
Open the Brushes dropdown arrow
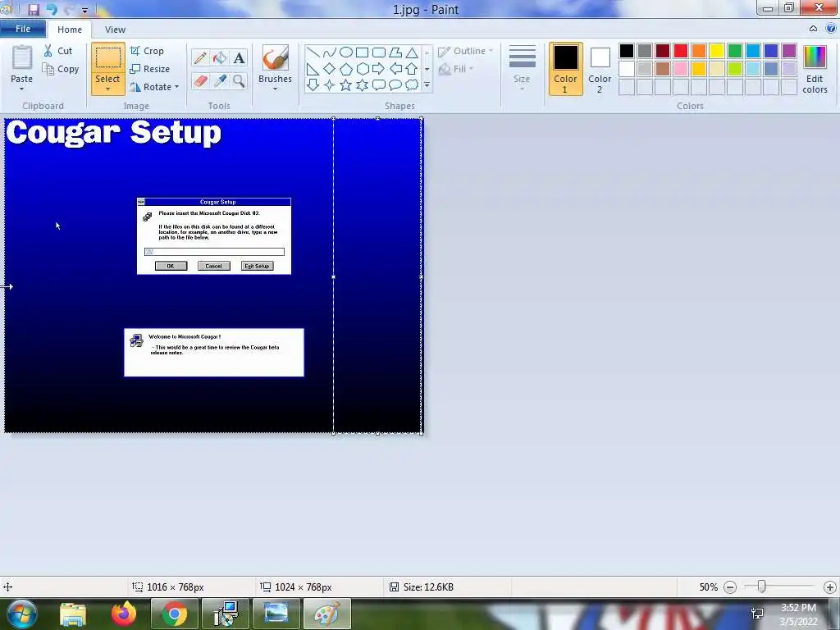click(275, 89)
